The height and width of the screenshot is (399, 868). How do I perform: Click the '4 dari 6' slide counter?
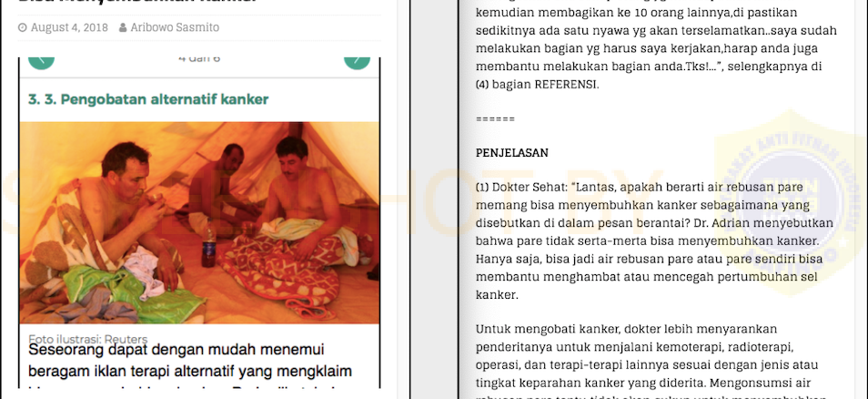pyautogui.click(x=199, y=58)
